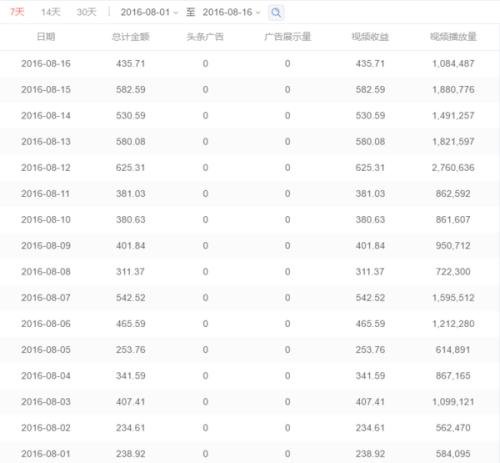Image resolution: width=500 pixels, height=463 pixels.
Task: Click the date cell 2016-08-06
Action: [46, 324]
